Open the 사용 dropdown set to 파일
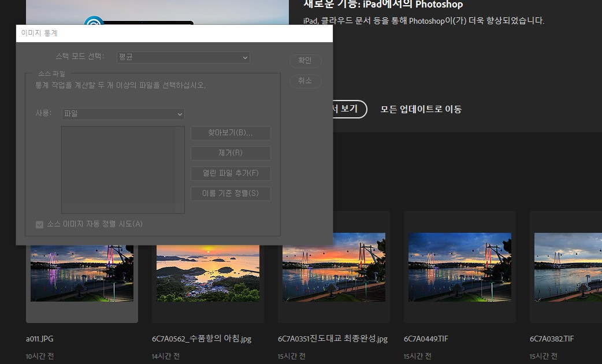The width and height of the screenshot is (602, 364). pos(123,114)
